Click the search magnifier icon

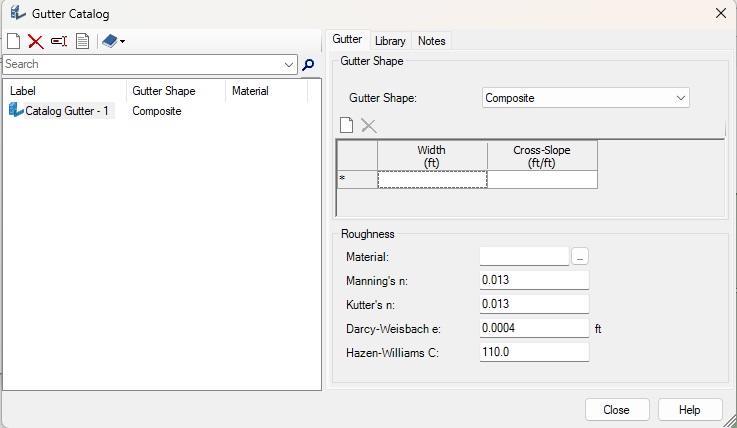308,64
